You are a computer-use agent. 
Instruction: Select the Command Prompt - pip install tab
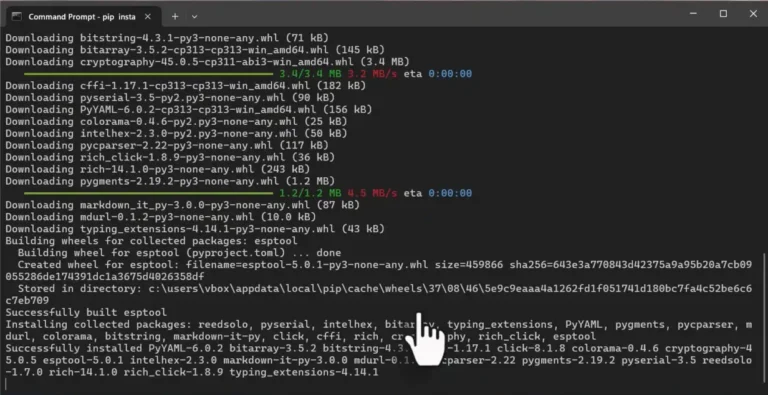(83, 16)
